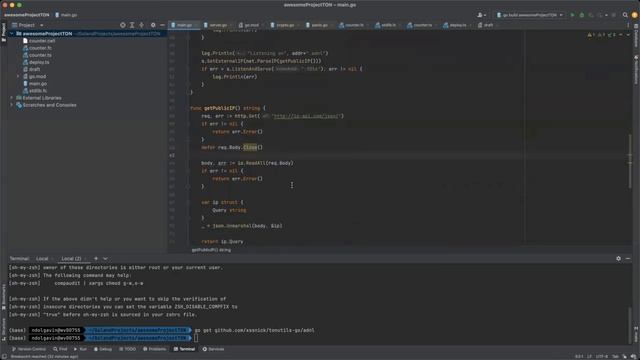Open deploy.ts in project tree
The height and width of the screenshot is (360, 640).
coord(36,62)
